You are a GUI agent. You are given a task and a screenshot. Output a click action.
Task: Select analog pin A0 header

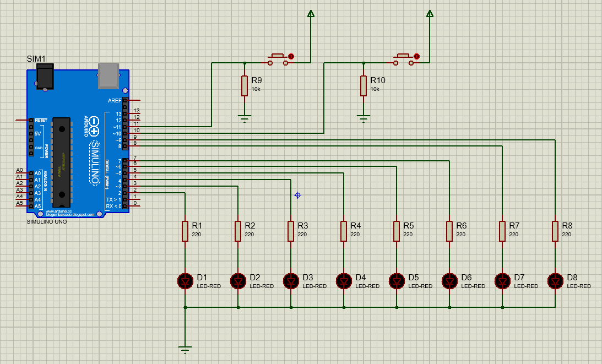coord(31,172)
